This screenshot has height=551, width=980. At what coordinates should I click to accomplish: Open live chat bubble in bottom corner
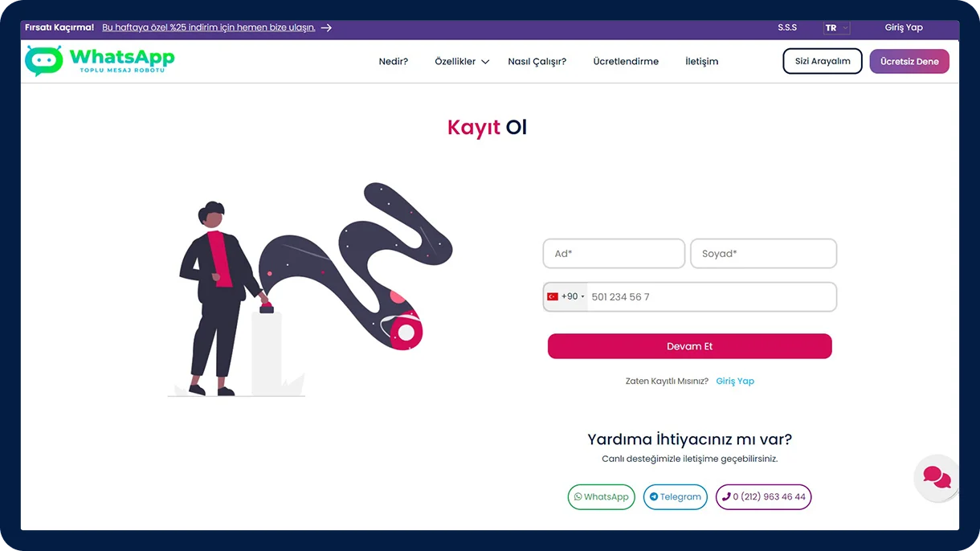935,477
